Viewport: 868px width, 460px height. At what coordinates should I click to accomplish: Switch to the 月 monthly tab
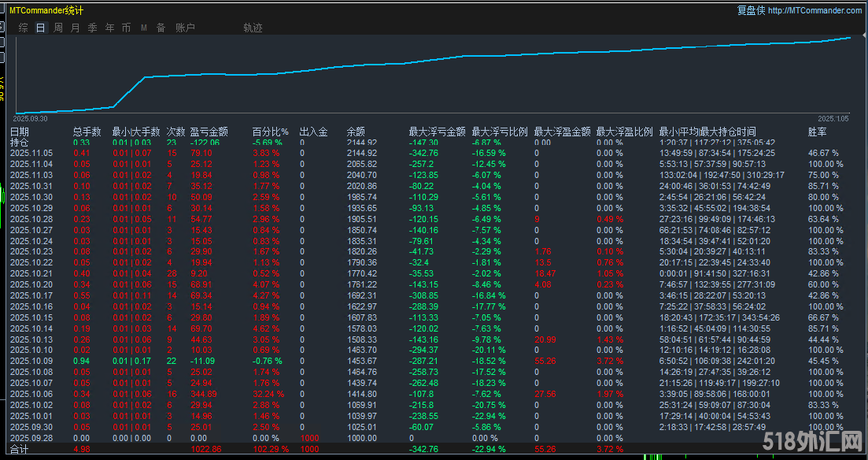tap(76, 28)
